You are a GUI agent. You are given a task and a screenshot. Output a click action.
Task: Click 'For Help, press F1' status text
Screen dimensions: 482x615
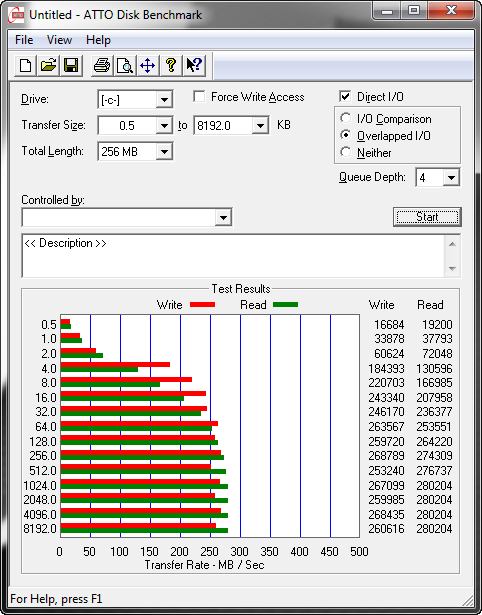pos(56,599)
